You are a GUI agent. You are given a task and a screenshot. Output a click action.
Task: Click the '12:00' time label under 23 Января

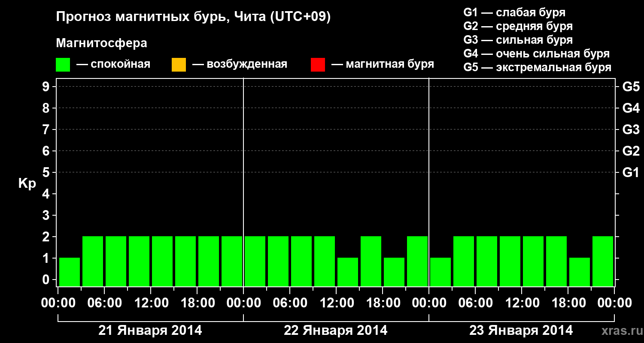[522, 303]
